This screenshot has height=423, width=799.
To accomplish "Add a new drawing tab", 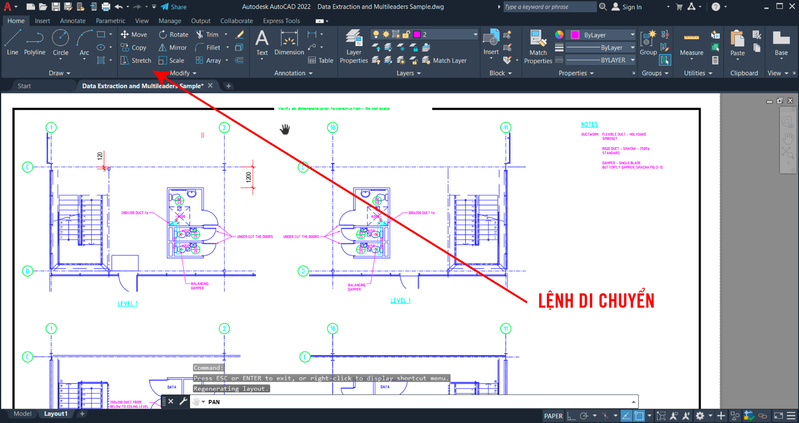I will (228, 86).
